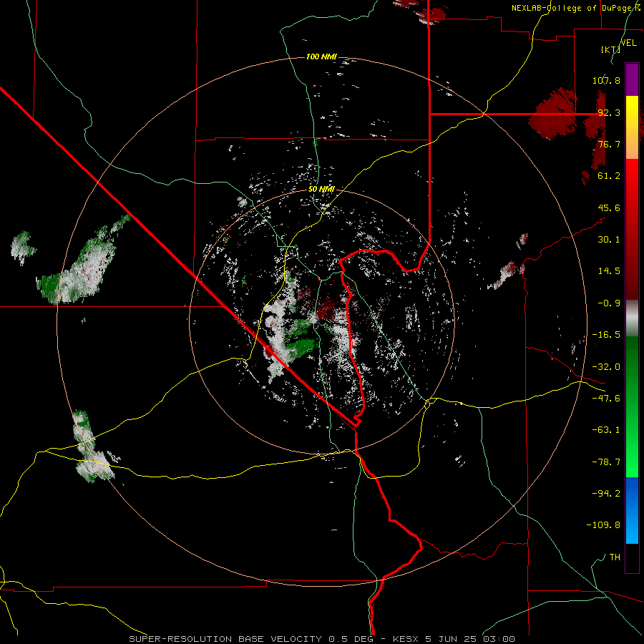Click the TH label at legend bottom
This screenshot has width=644, height=644.
tap(615, 557)
